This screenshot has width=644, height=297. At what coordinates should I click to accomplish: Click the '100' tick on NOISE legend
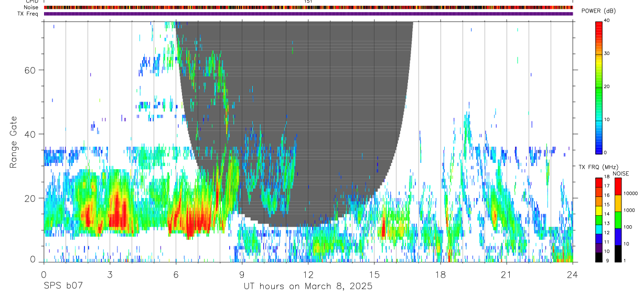pyautogui.click(x=628, y=227)
